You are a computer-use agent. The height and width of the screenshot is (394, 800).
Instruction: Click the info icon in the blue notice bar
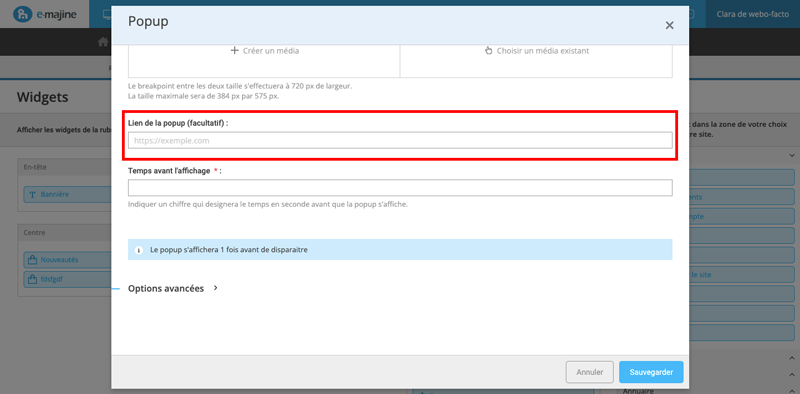(138, 251)
